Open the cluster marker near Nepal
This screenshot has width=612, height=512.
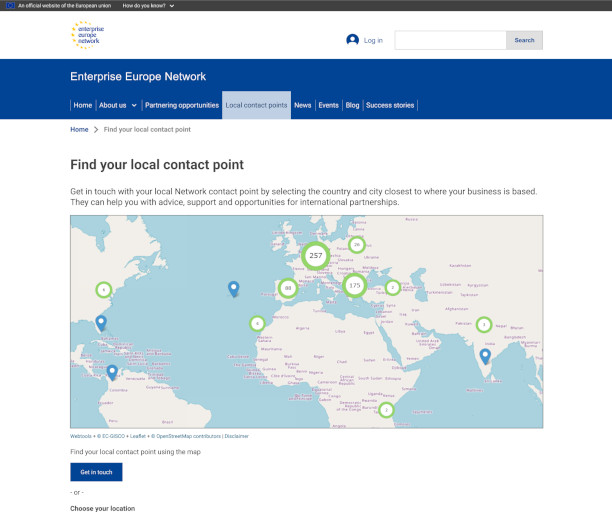click(484, 324)
